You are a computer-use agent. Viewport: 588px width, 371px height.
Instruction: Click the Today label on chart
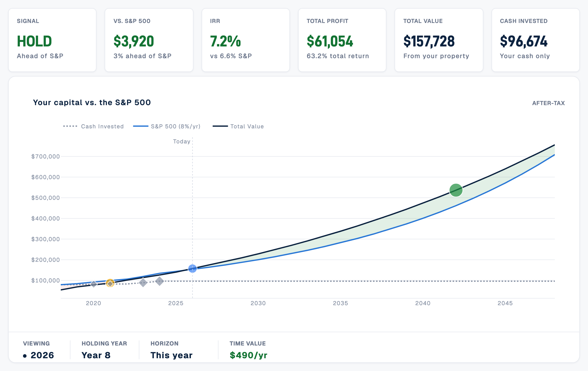182,141
